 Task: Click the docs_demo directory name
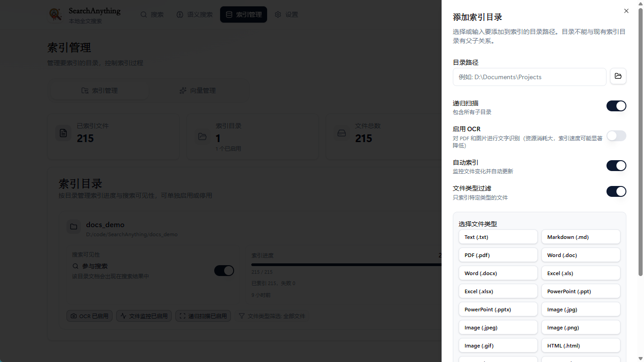[105, 225]
